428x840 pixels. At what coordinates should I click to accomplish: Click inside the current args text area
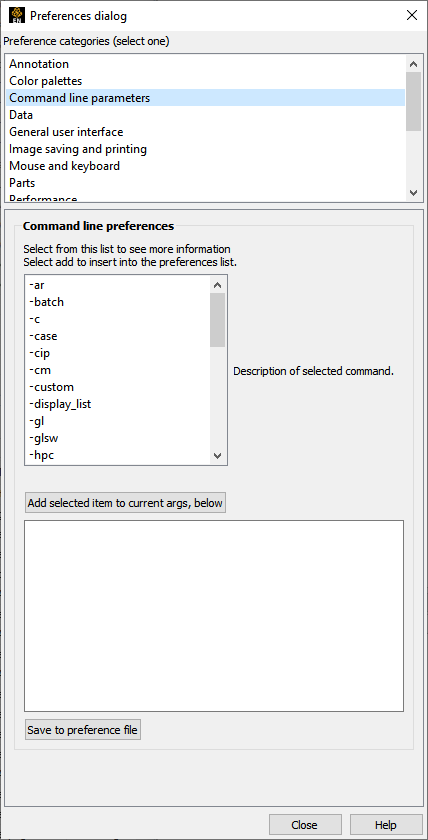tap(214, 616)
